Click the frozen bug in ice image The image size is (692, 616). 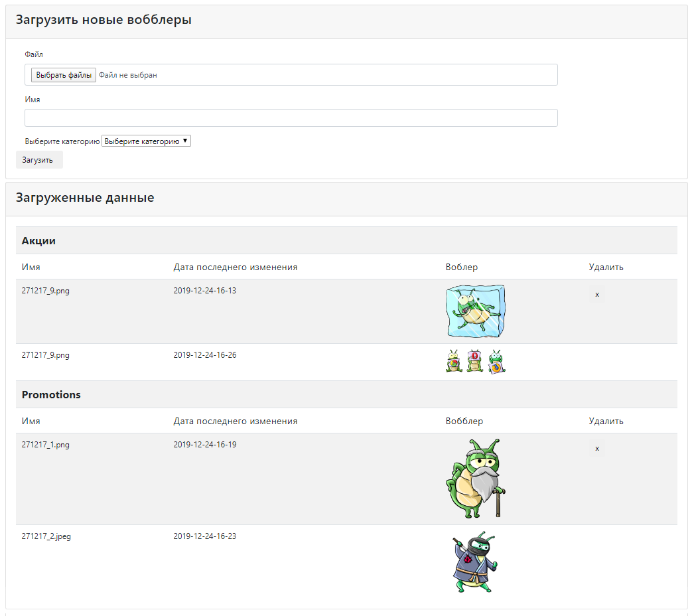click(x=475, y=311)
